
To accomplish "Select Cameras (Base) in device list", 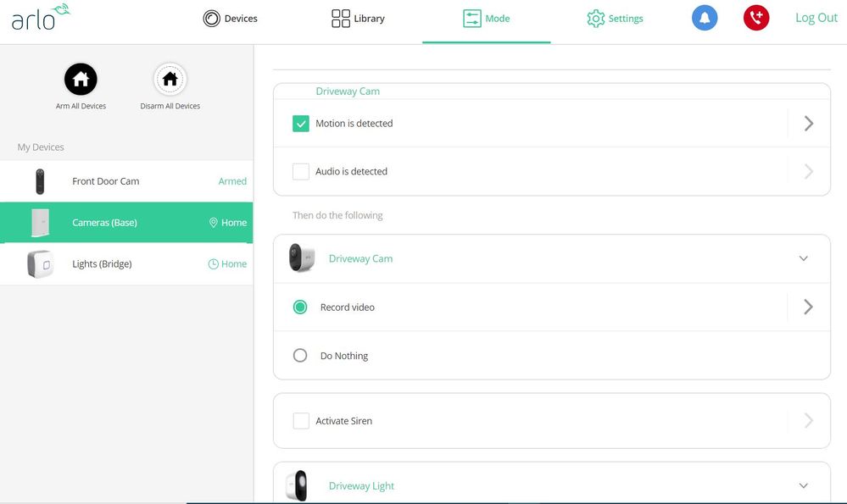I will pyautogui.click(x=126, y=222).
